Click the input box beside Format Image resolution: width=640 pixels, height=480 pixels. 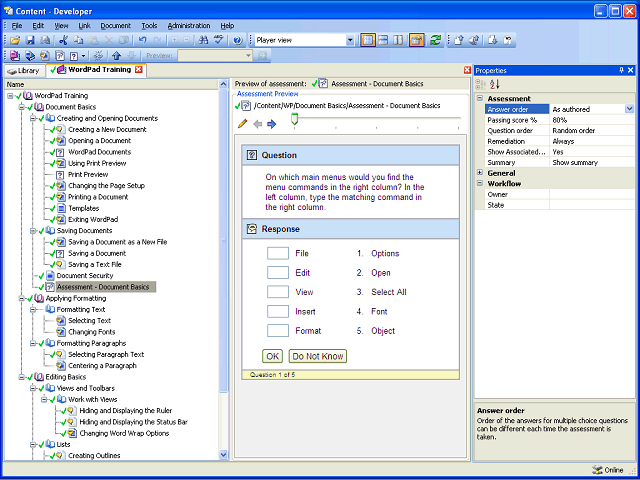pyautogui.click(x=278, y=331)
